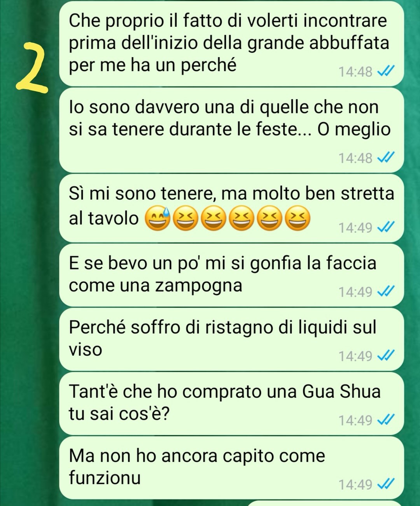Tap the first squinting laughing emoji
This screenshot has width=420, height=506.
pos(185,219)
